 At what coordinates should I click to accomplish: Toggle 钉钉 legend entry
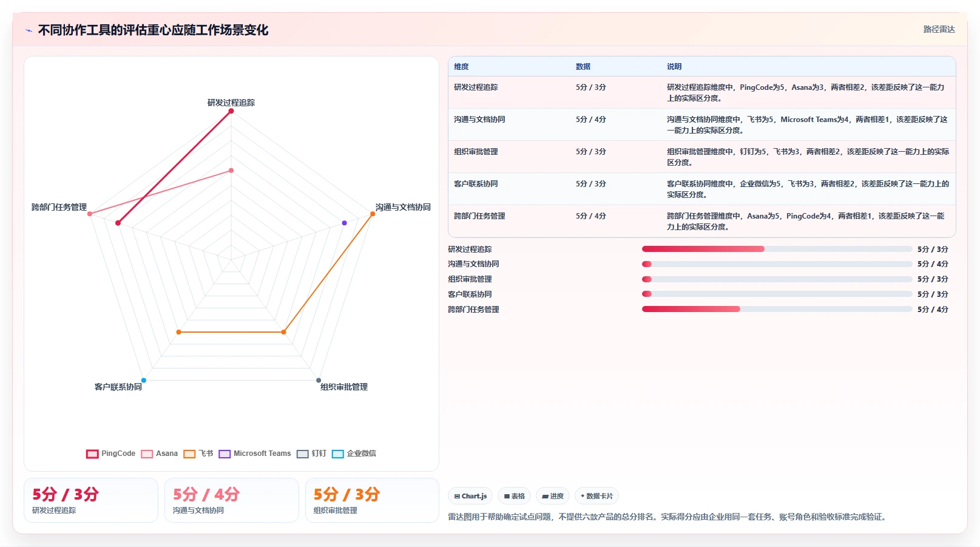(311, 454)
